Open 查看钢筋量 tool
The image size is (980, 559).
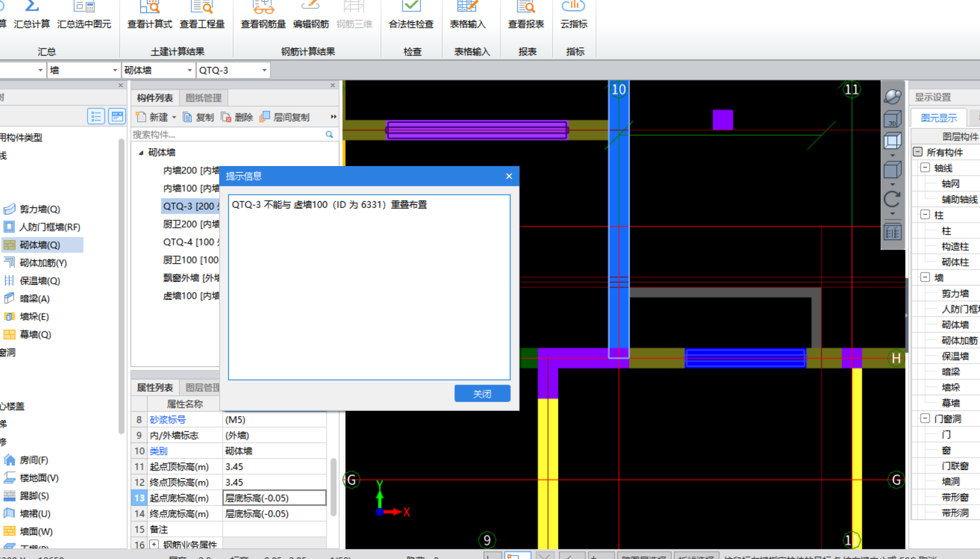(263, 15)
